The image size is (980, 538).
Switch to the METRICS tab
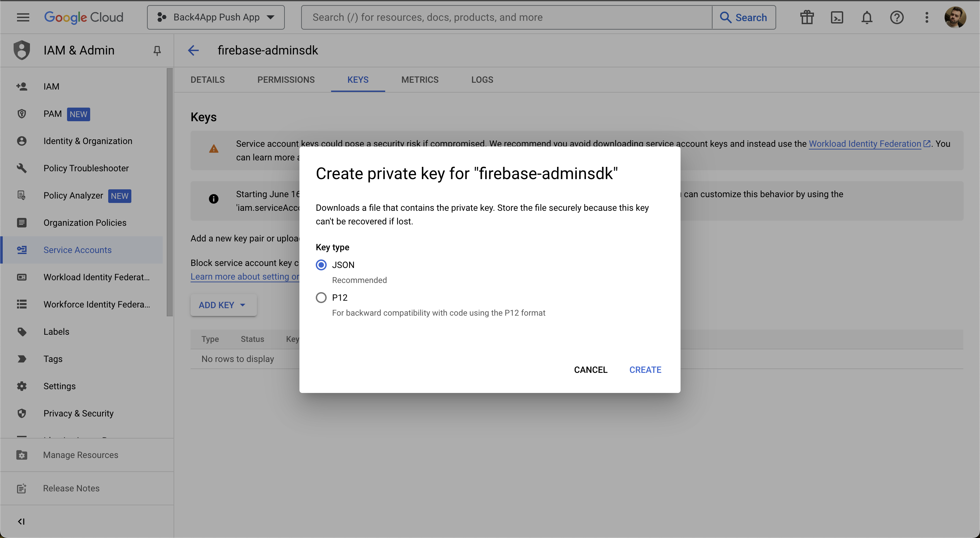(420, 80)
